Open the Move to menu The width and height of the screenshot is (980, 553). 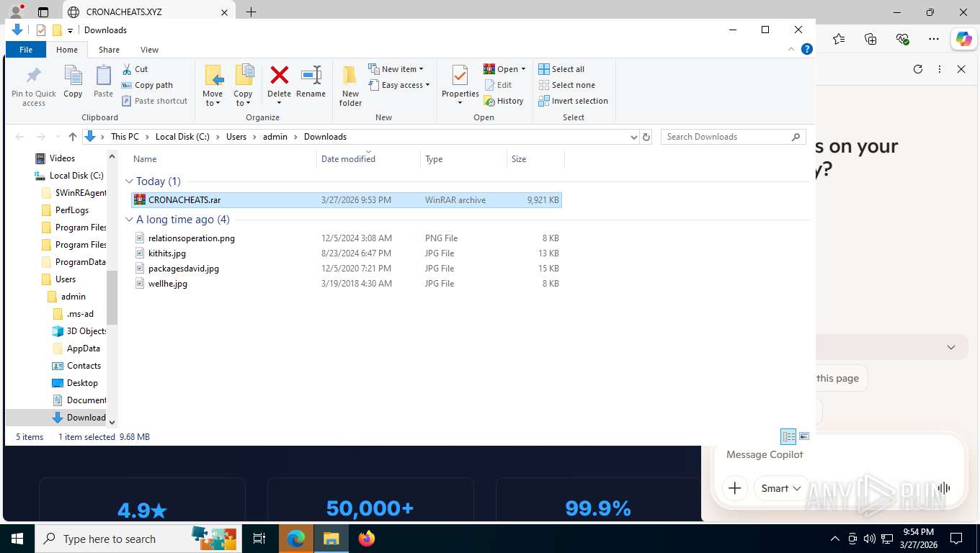pyautogui.click(x=213, y=86)
